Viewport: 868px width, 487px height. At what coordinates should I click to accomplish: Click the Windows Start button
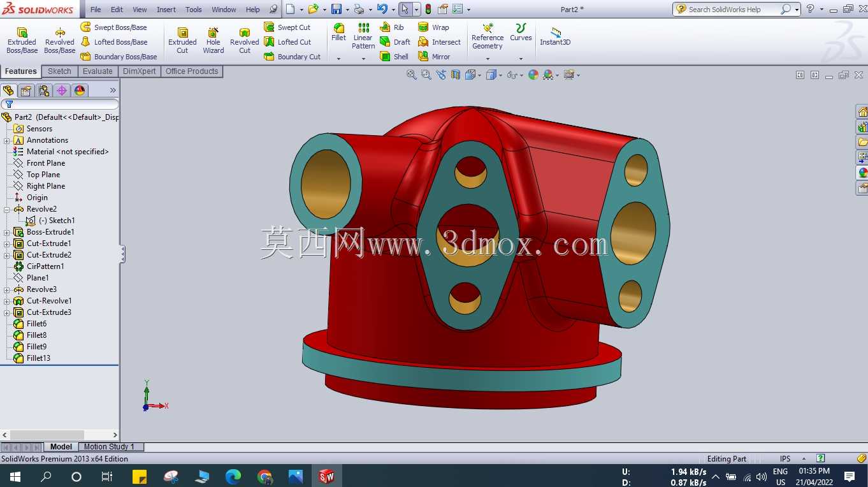[15, 476]
